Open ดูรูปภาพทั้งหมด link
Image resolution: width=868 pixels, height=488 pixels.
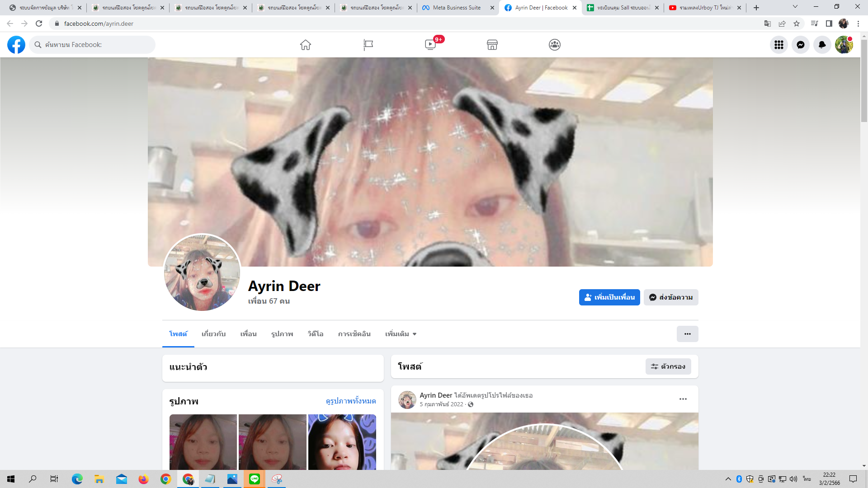(351, 401)
